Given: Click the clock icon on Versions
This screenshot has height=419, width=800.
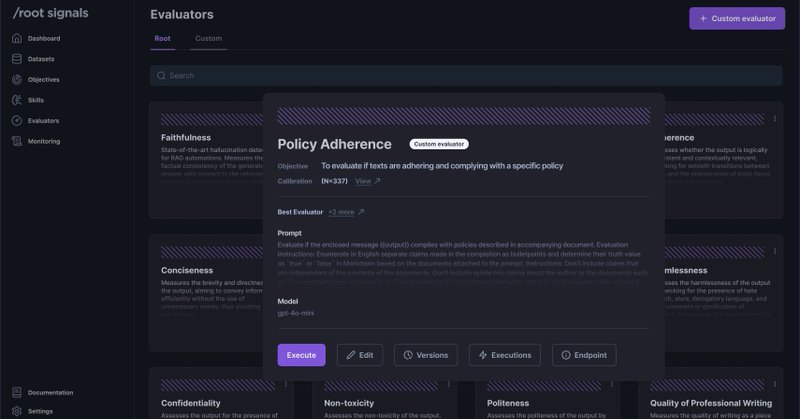Looking at the screenshot, I should 408,355.
